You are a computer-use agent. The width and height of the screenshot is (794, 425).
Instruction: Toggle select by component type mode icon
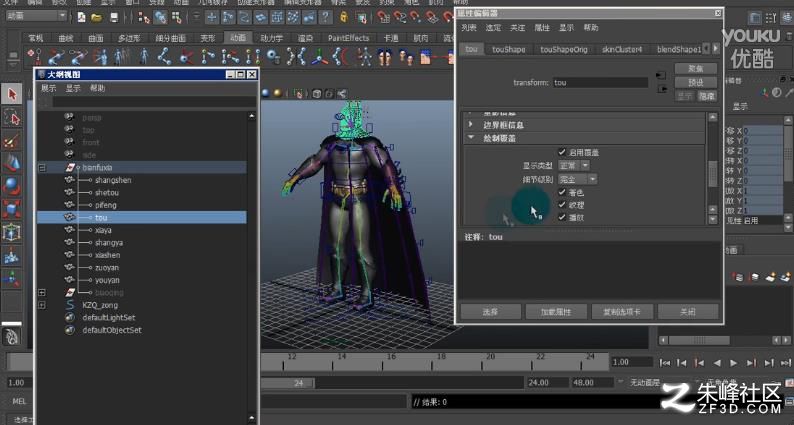click(x=177, y=18)
